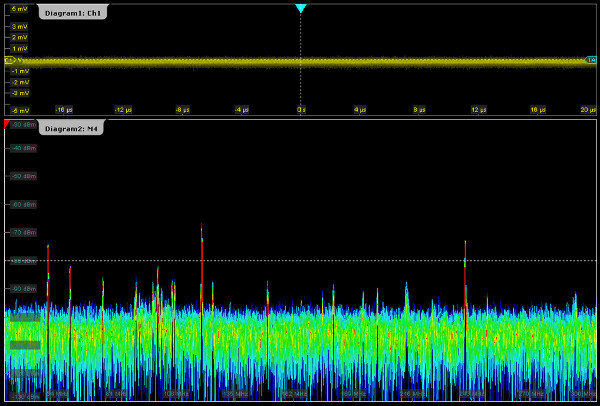This screenshot has height=406, width=600.
Task: Click the tallest red spectral peak in Diagram2
Action: [x=201, y=262]
